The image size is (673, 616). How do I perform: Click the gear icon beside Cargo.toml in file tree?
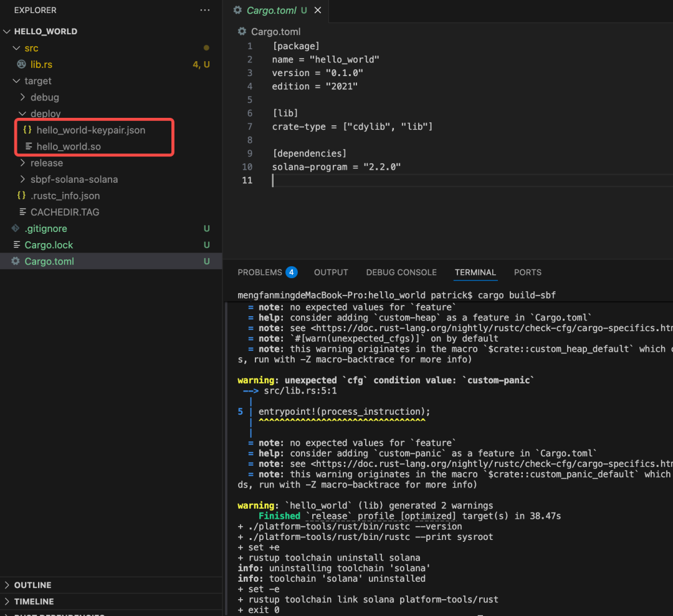(16, 261)
